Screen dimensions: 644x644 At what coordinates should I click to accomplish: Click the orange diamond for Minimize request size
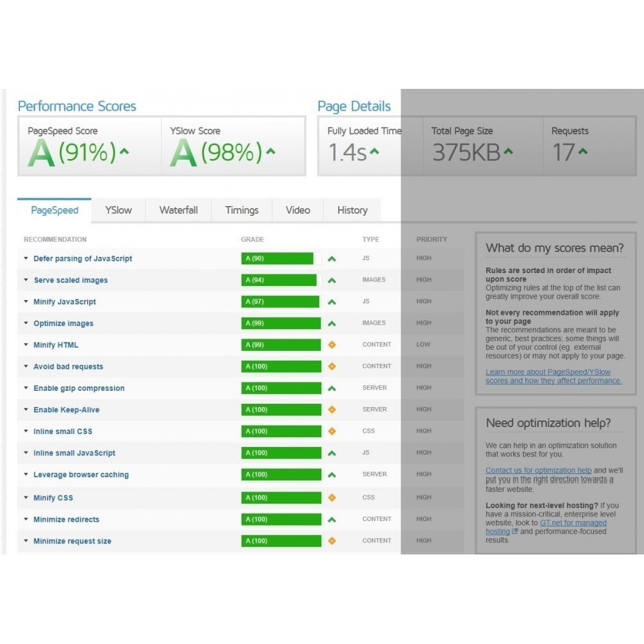tap(332, 541)
